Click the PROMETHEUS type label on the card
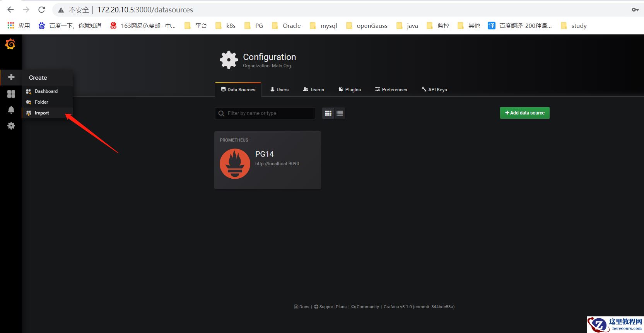The width and height of the screenshot is (644, 333). pos(234,140)
